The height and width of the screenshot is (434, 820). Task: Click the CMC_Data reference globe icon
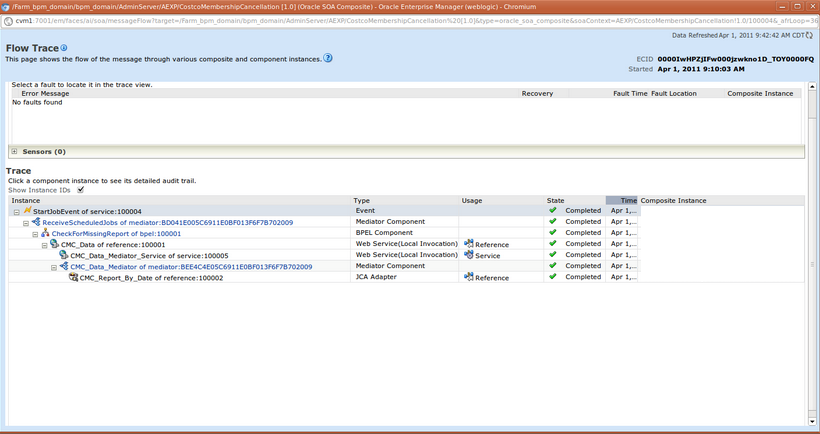click(54, 244)
